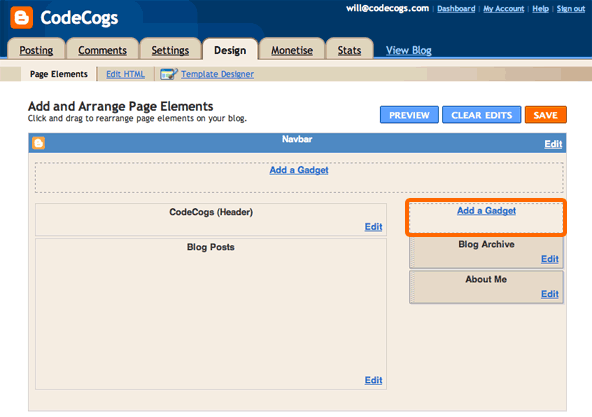Open the Settings tab

(x=170, y=50)
